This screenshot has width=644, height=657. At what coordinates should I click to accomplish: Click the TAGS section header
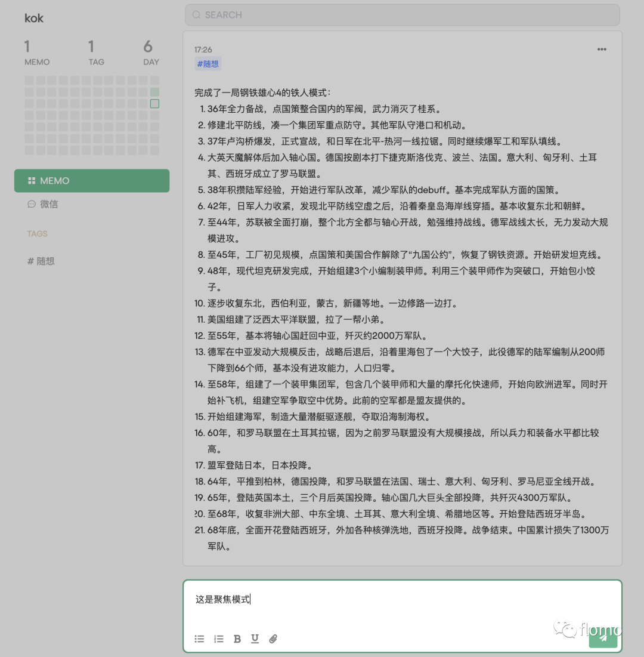37,234
